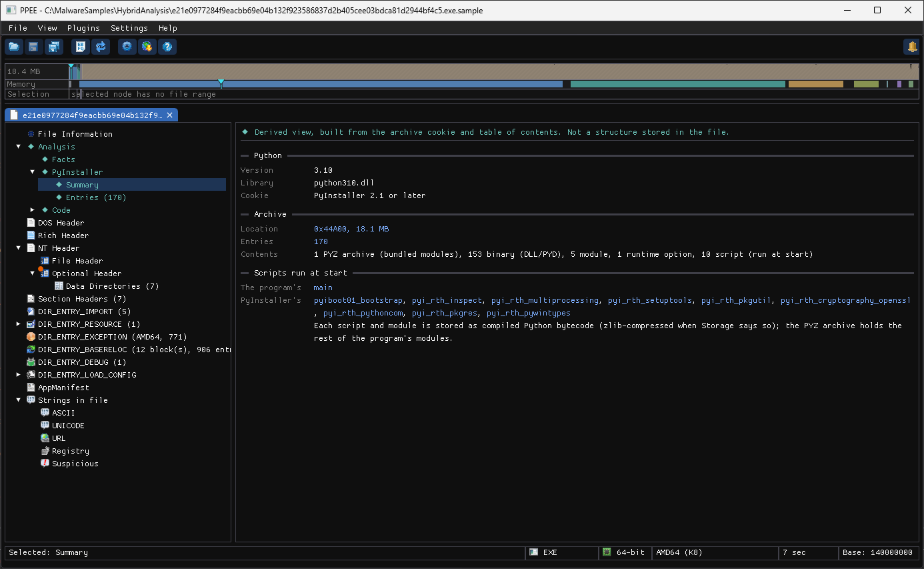The width and height of the screenshot is (924, 569).
Task: Open help with the question mark icon
Action: click(167, 47)
